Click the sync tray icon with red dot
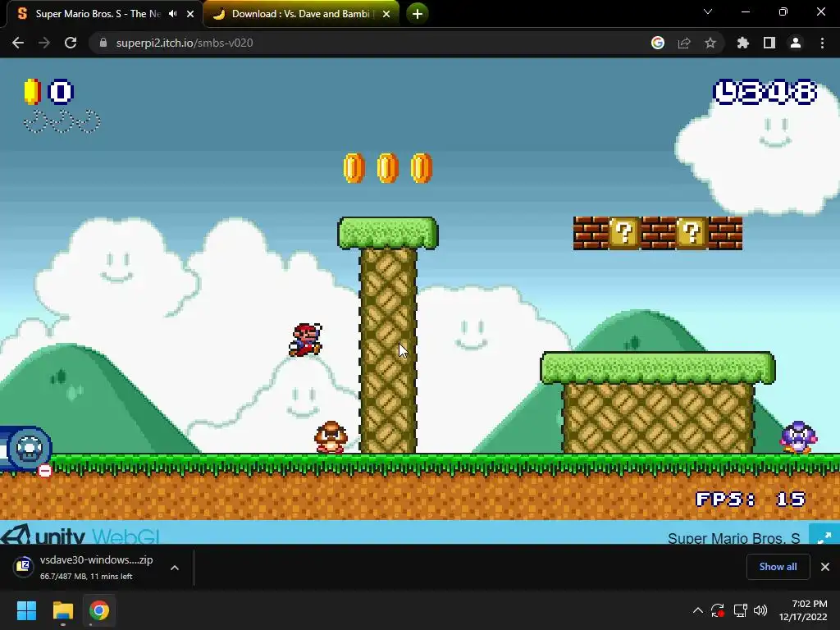Viewport: 840px width, 630px height. coord(718,610)
